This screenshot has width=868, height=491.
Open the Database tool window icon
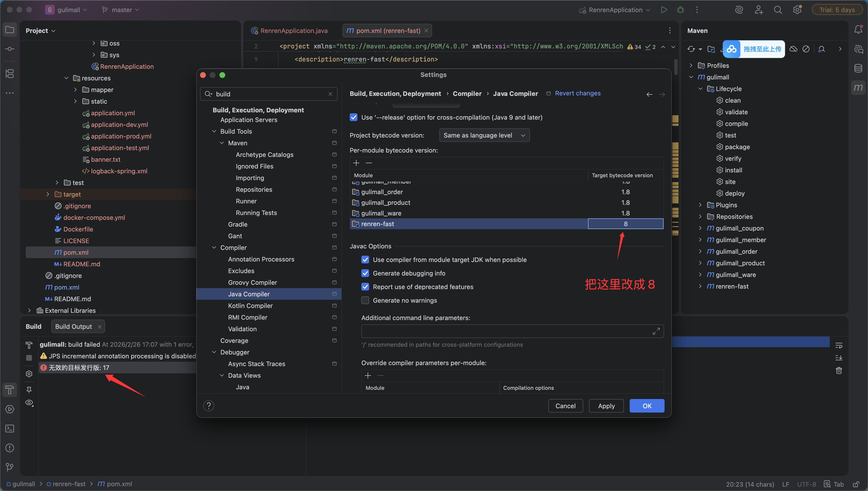858,69
